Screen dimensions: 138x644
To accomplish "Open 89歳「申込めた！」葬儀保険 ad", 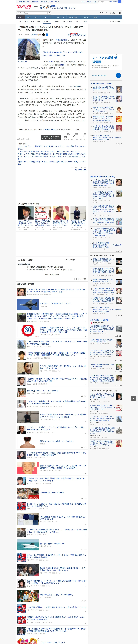I will click(x=56, y=595).
